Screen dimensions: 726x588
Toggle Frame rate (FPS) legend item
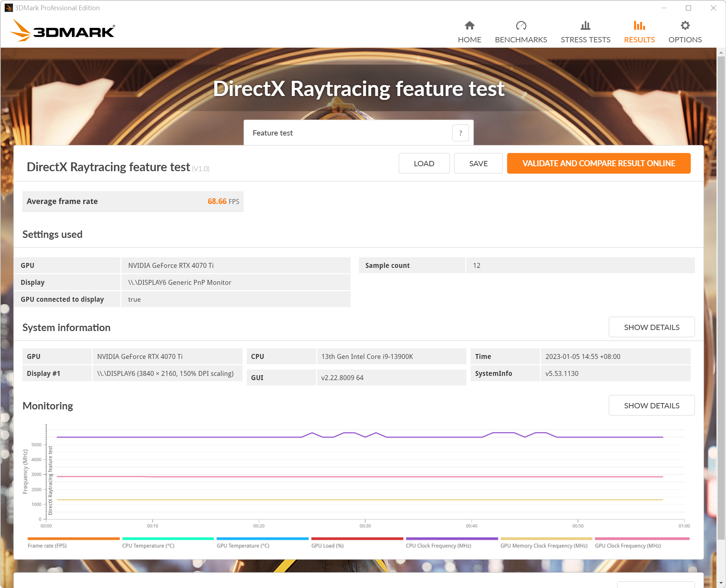[x=73, y=543]
